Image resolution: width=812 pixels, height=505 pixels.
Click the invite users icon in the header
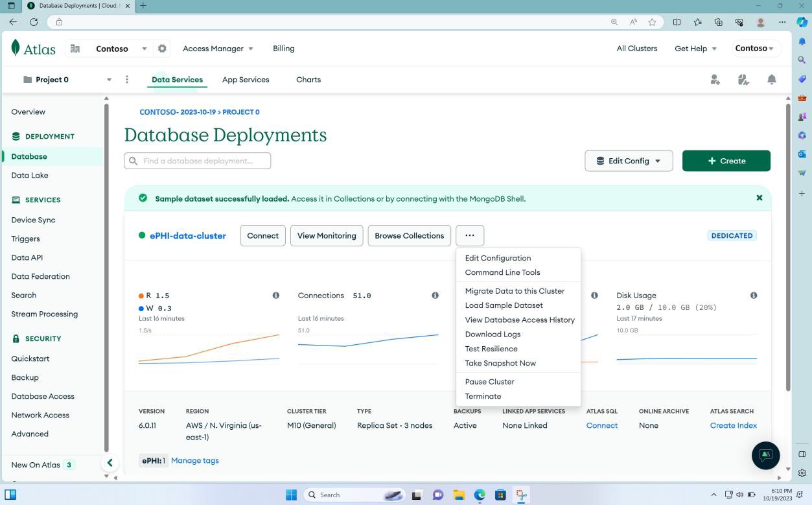[x=715, y=79]
